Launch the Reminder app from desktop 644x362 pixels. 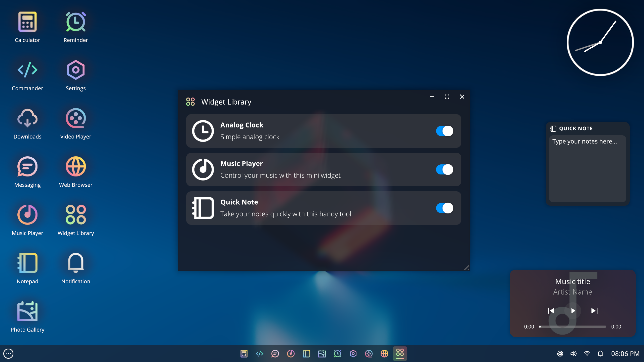point(76,22)
